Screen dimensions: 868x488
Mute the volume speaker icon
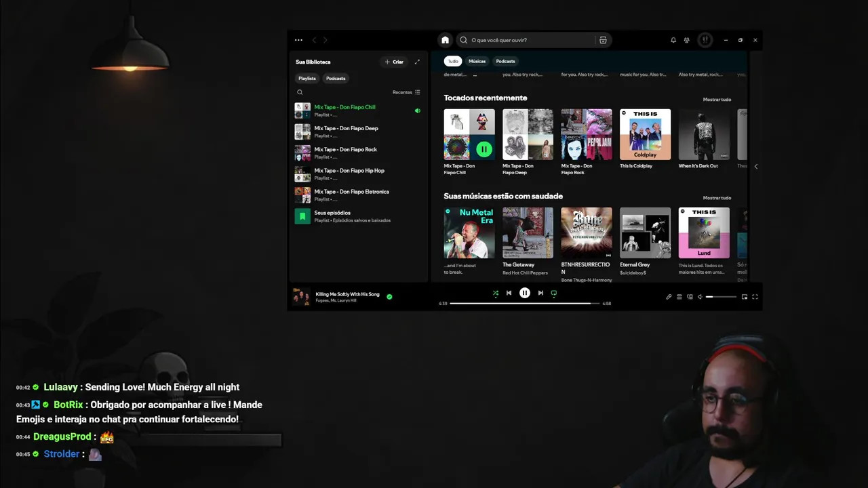pos(701,296)
